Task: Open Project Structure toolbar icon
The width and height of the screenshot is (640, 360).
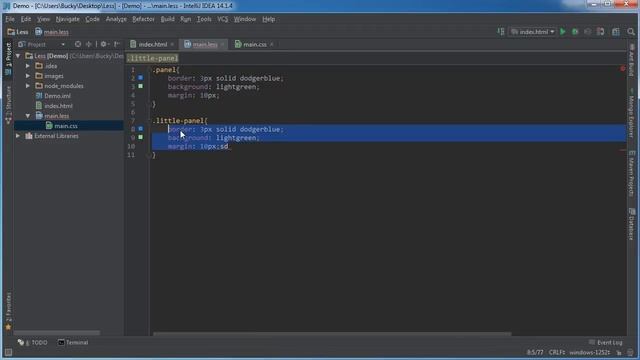Action: (616, 32)
